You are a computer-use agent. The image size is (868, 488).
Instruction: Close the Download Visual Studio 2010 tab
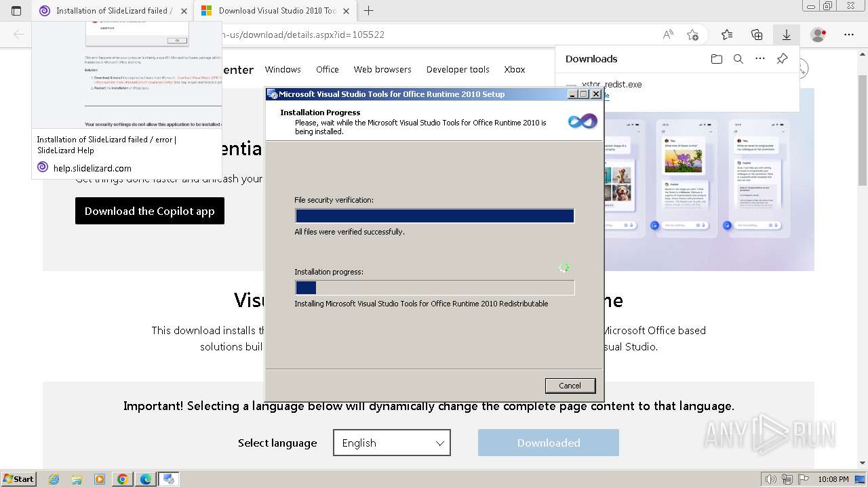pos(347,11)
